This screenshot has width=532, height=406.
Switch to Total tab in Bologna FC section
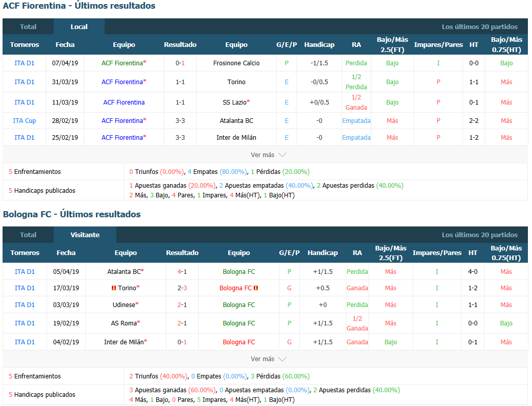pyautogui.click(x=28, y=235)
